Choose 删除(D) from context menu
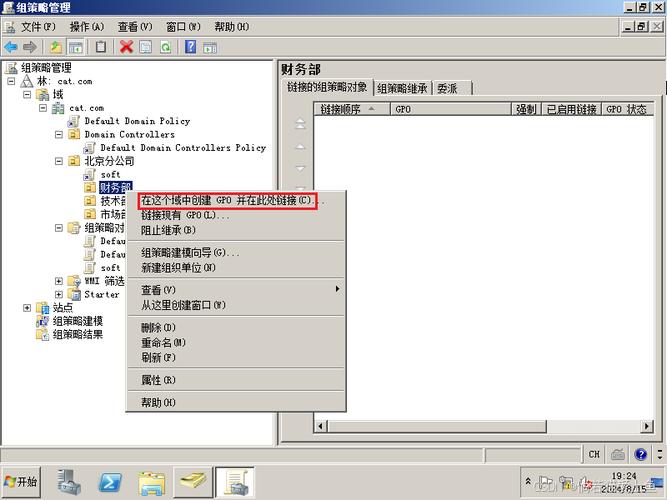The width and height of the screenshot is (667, 500). 236,327
